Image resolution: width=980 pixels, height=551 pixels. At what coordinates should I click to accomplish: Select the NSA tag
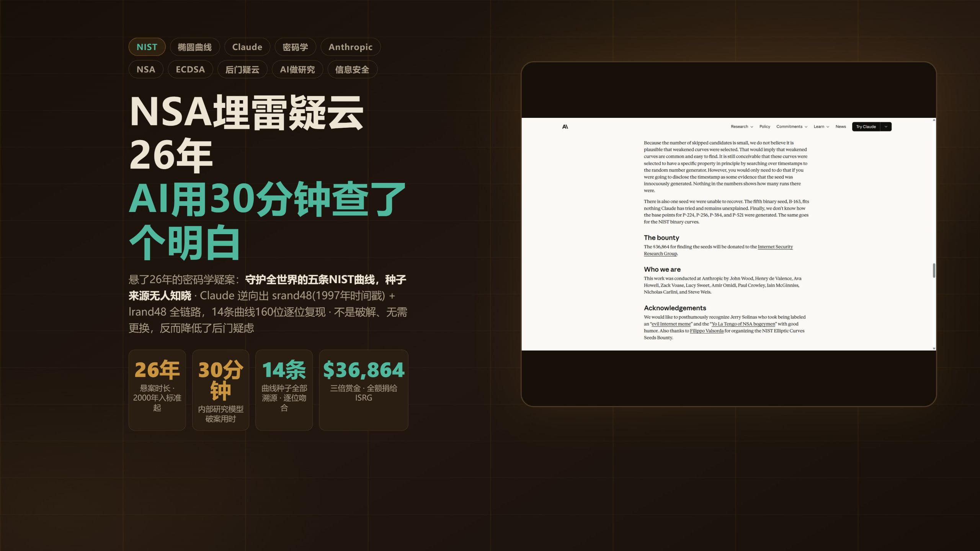click(x=146, y=69)
